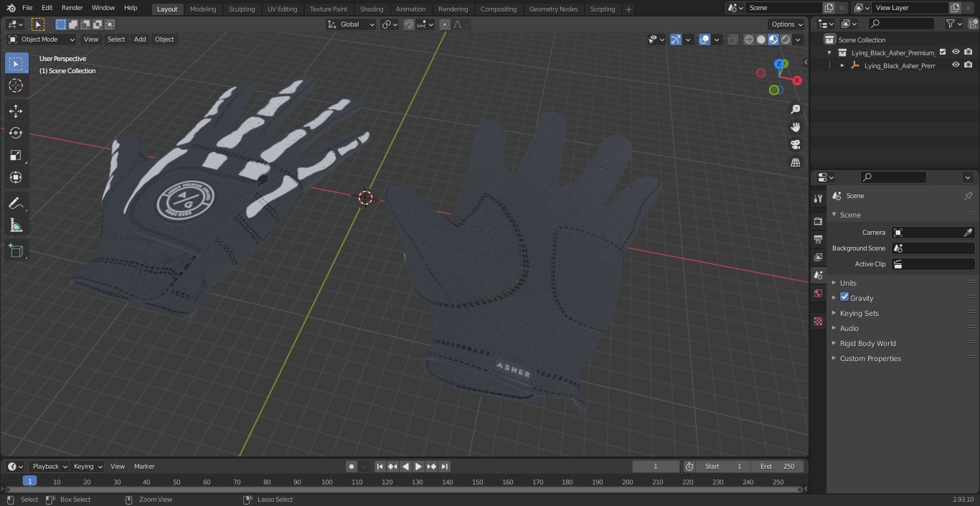Expand the Keying Sets panel
The image size is (980, 506).
coord(859,313)
